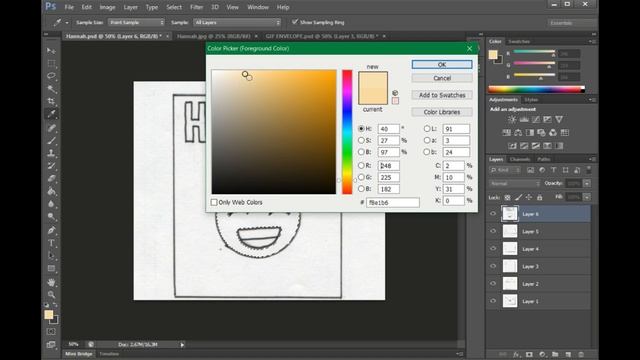Select the Dodge tool
Viewport: 640px width, 360px height.
pos(51,217)
